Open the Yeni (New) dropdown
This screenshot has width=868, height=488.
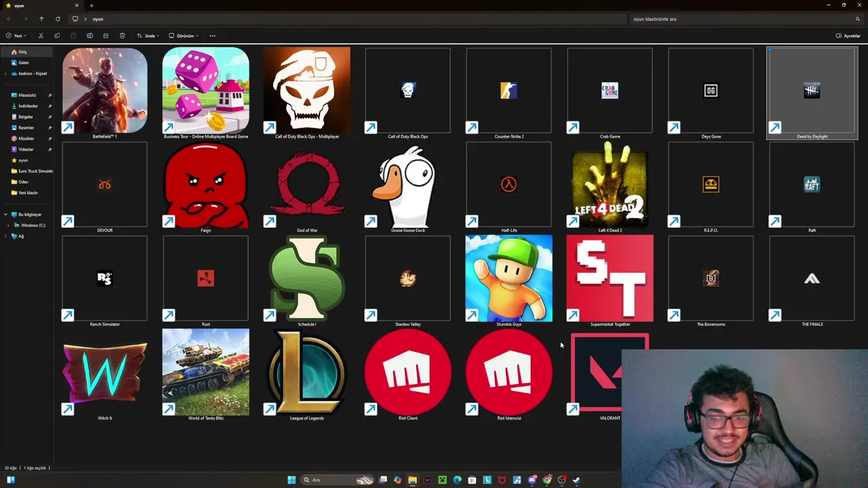(16, 36)
